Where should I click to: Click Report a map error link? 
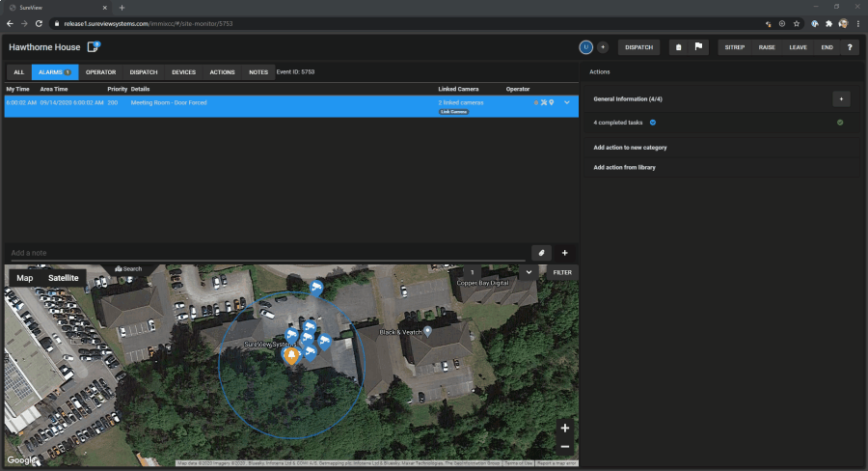(556, 463)
